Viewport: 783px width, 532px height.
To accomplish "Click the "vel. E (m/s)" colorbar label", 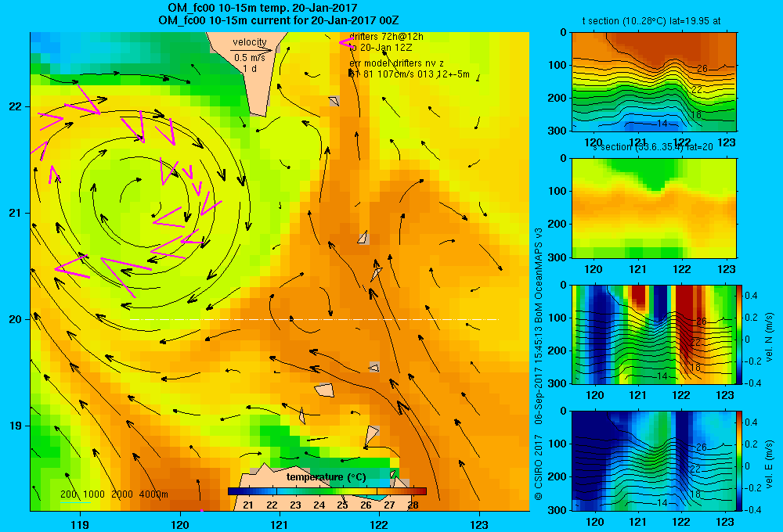I will [770, 464].
